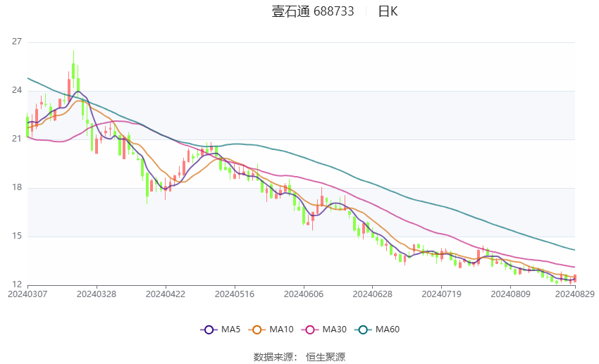Select the 20240516 x-axis date
The width and height of the screenshot is (599, 364).
(235, 294)
